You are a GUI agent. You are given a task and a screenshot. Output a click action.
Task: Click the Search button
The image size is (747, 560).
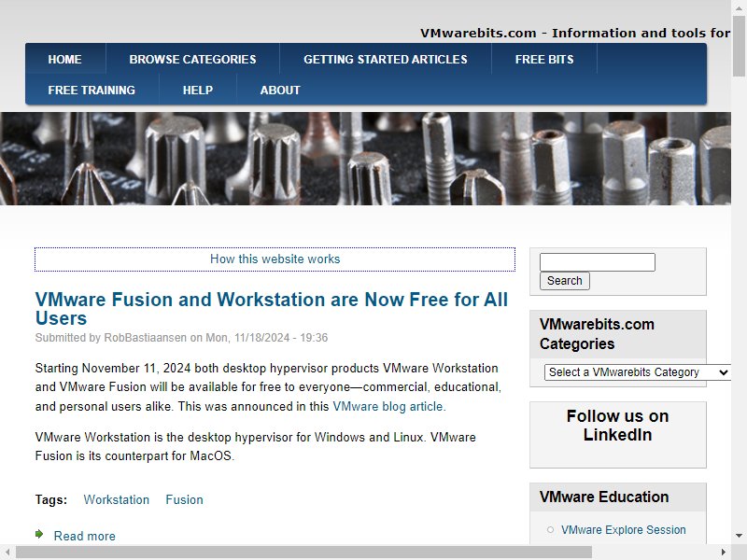[x=565, y=281]
